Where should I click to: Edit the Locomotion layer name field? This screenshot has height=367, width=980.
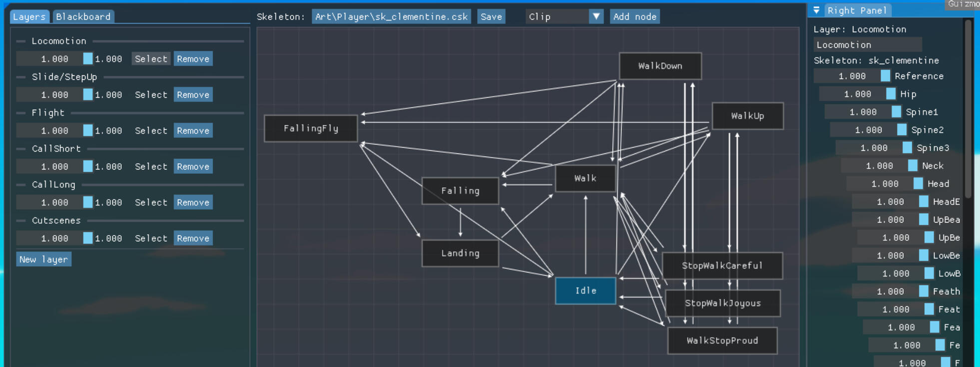click(x=867, y=44)
